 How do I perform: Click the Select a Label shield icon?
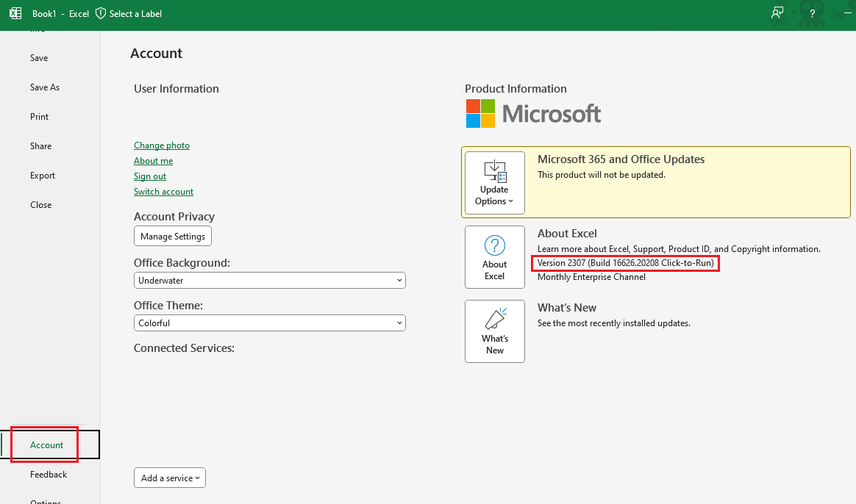[x=101, y=14]
